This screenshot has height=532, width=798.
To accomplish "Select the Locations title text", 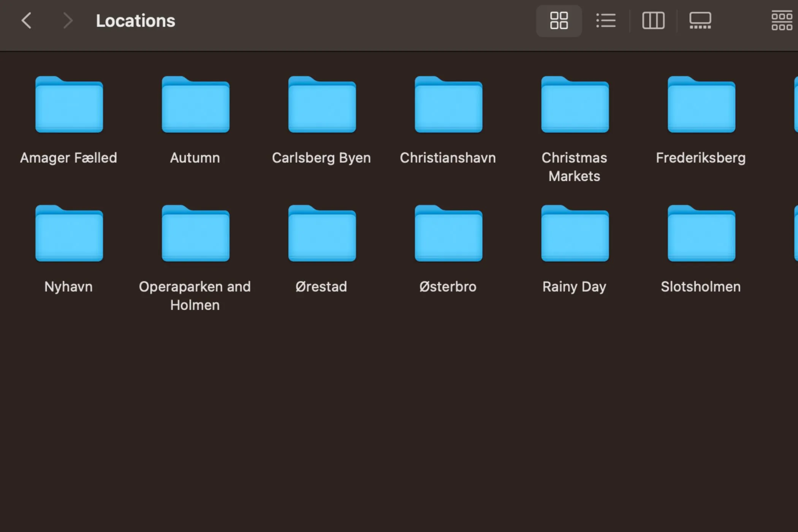I will point(136,21).
